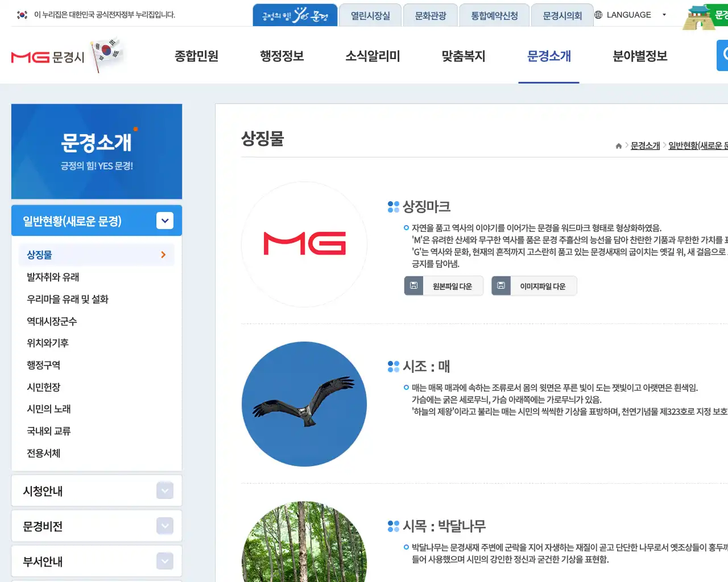Click the hawk (시조 매) image
Viewport: 728px width, 582px height.
pyautogui.click(x=304, y=404)
